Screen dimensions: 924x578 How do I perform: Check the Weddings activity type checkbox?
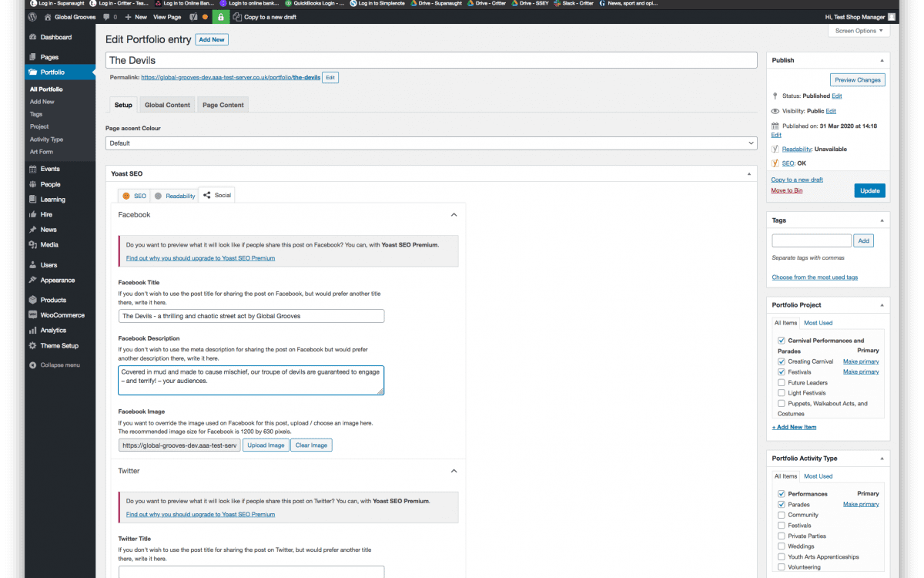pos(782,546)
